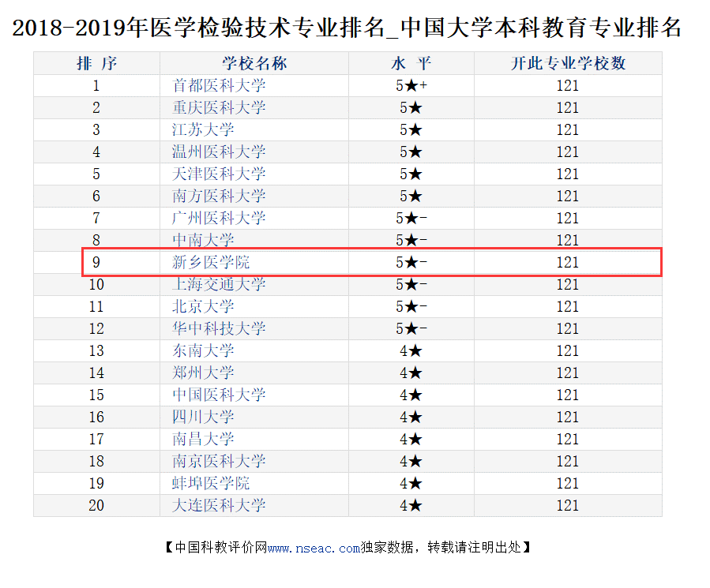Click the footer text 中国科教评价网
Image resolution: width=710 pixels, height=588 pixels.
click(221, 548)
